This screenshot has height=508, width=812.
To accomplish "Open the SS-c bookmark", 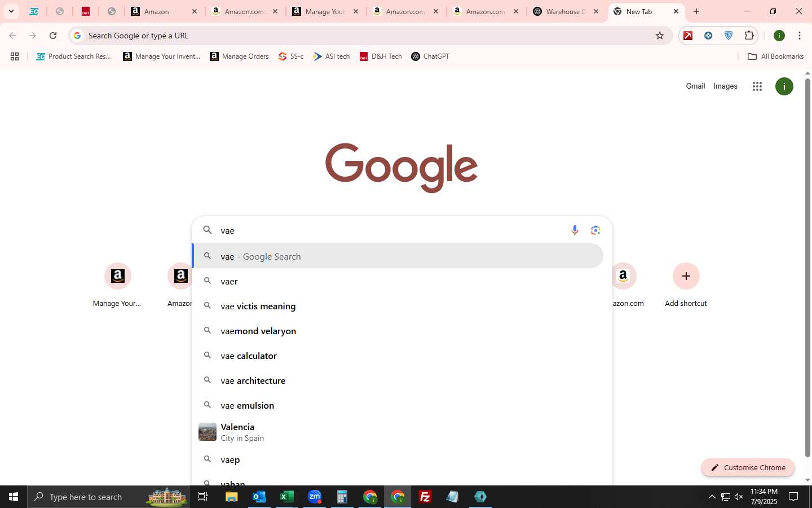I will point(291,56).
